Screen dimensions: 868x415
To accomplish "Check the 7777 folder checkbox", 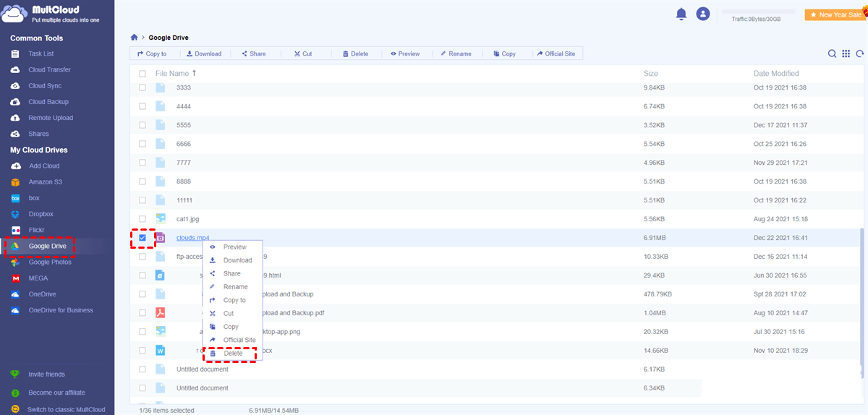I will (x=142, y=163).
